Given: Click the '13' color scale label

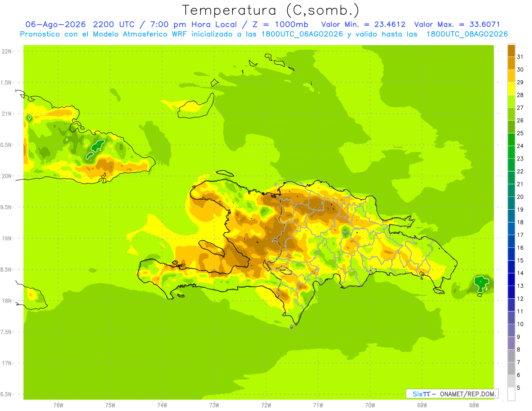Looking at the screenshot, I should coord(520,286).
